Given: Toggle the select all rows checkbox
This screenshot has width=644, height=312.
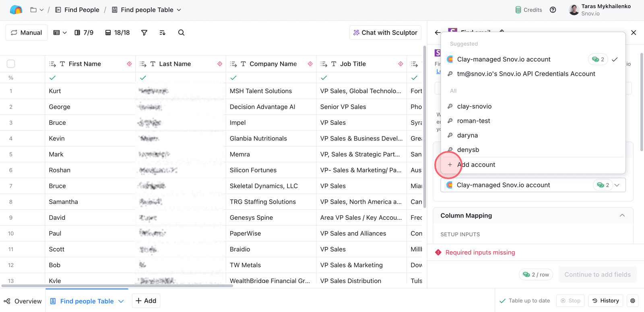Looking at the screenshot, I should (11, 64).
